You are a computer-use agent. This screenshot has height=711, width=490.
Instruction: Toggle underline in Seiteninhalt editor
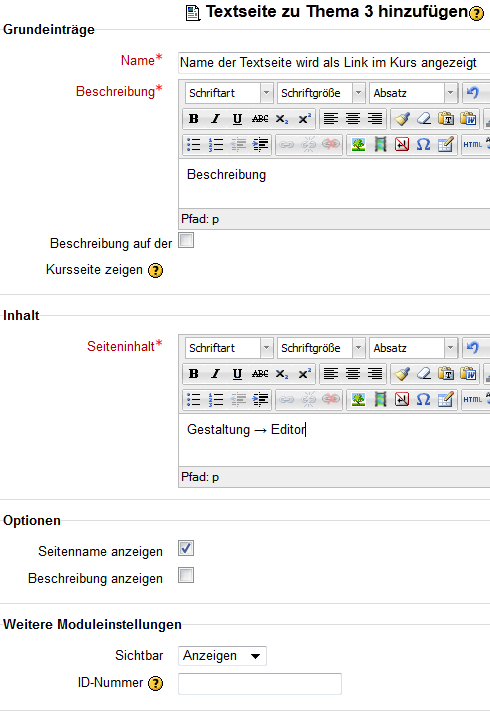(237, 374)
